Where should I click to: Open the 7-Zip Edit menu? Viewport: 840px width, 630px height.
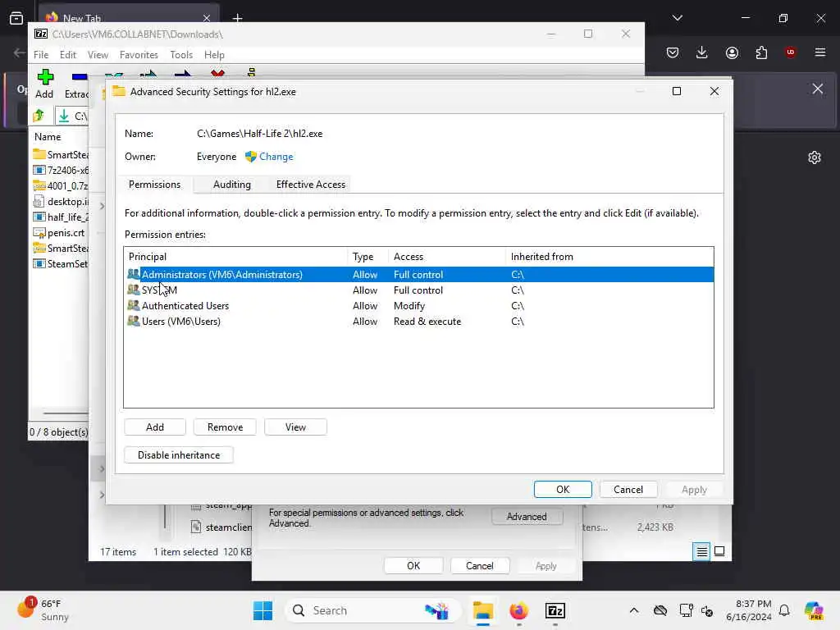click(x=67, y=55)
